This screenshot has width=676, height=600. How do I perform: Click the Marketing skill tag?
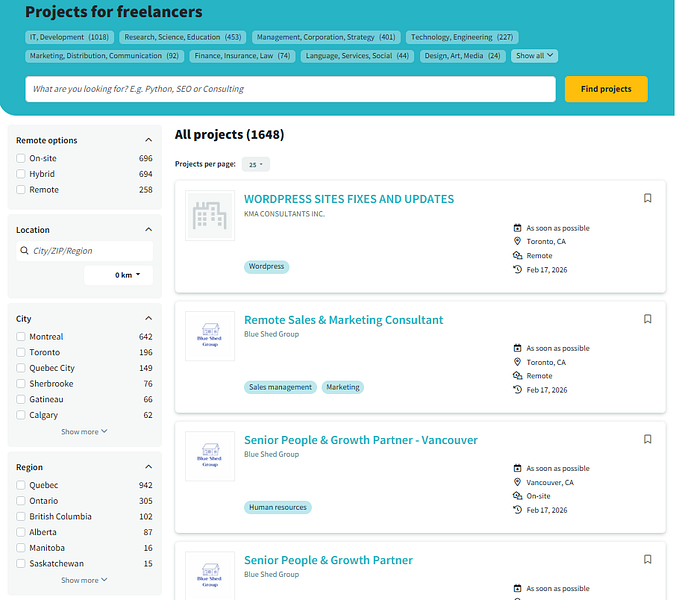click(343, 387)
